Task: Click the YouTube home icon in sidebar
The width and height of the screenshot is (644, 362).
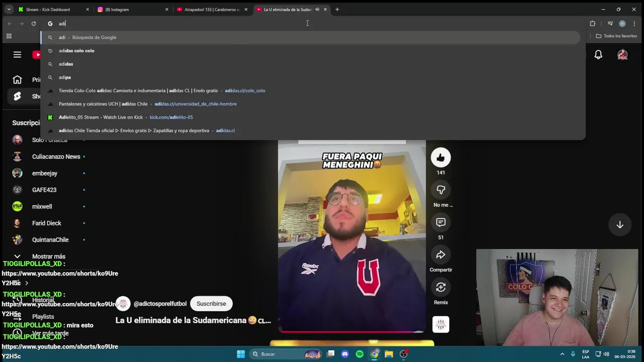Action: point(17,79)
